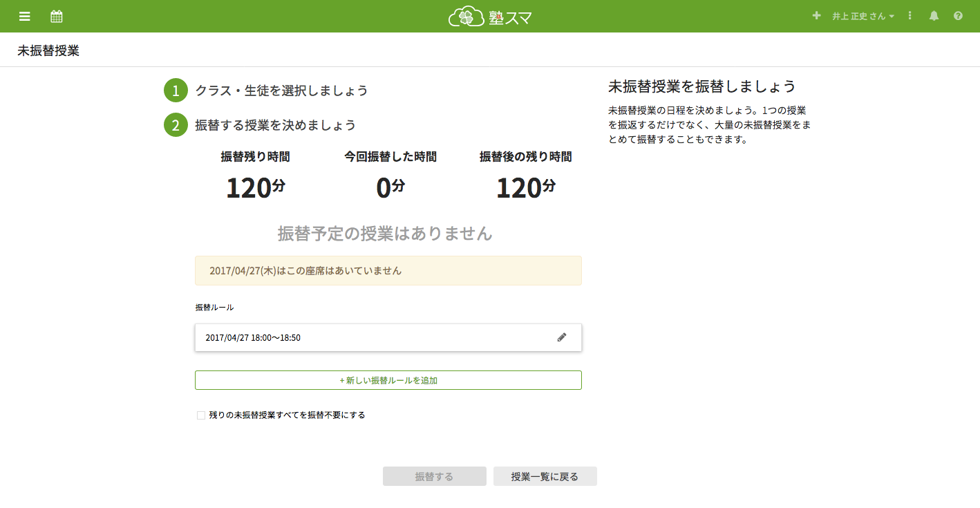
Task: Open the hamburger navigation menu
Action: pyautogui.click(x=25, y=16)
